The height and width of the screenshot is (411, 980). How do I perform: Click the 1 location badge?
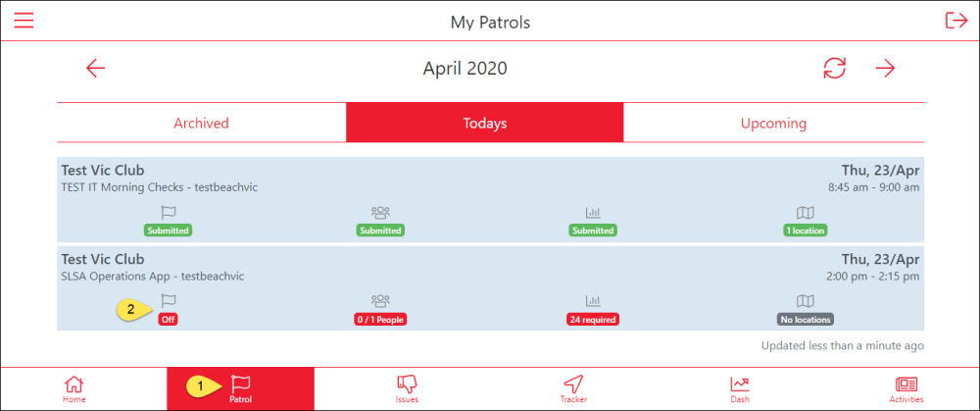(x=805, y=231)
